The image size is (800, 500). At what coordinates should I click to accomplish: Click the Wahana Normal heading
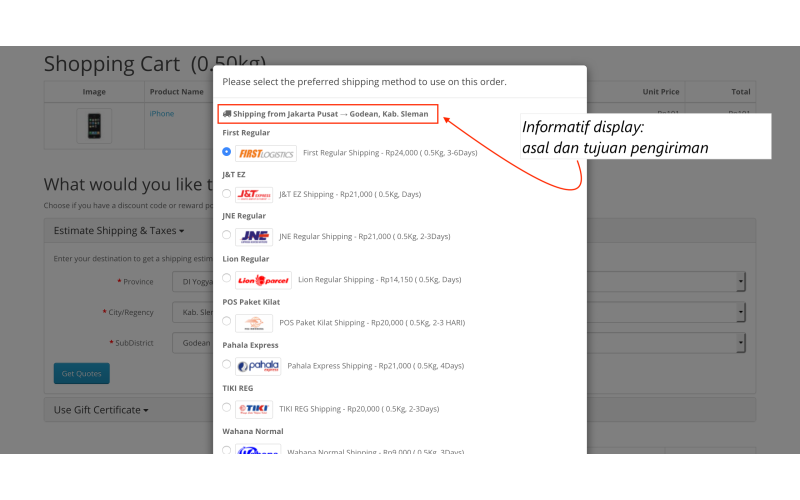pos(253,431)
